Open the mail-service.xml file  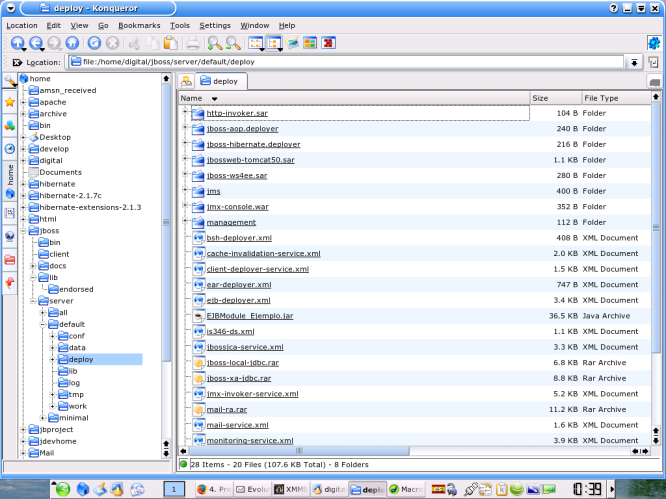pos(239,425)
